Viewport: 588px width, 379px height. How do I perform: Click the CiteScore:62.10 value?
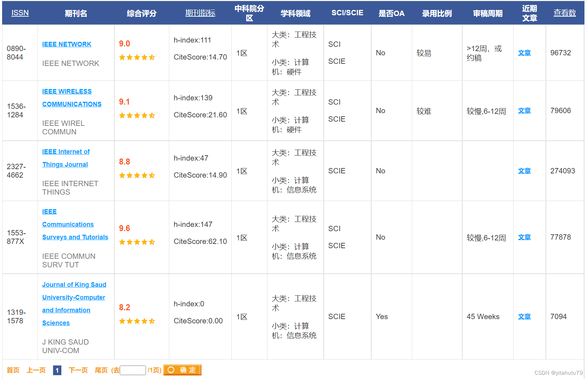[200, 241]
